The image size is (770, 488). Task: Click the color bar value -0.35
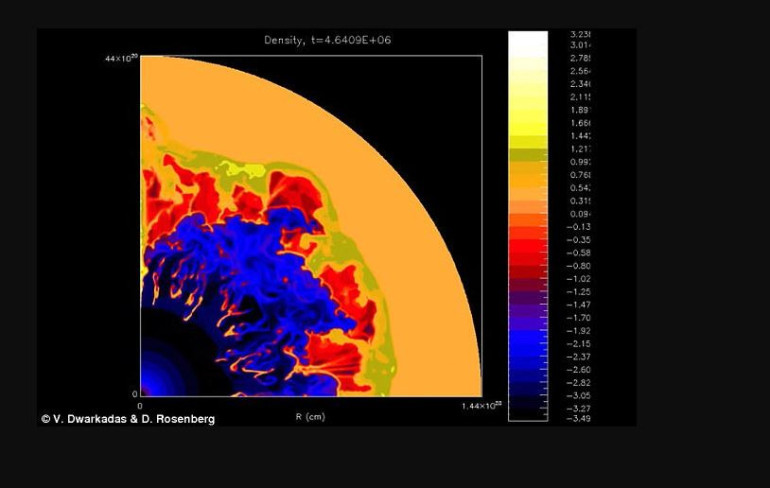578,240
